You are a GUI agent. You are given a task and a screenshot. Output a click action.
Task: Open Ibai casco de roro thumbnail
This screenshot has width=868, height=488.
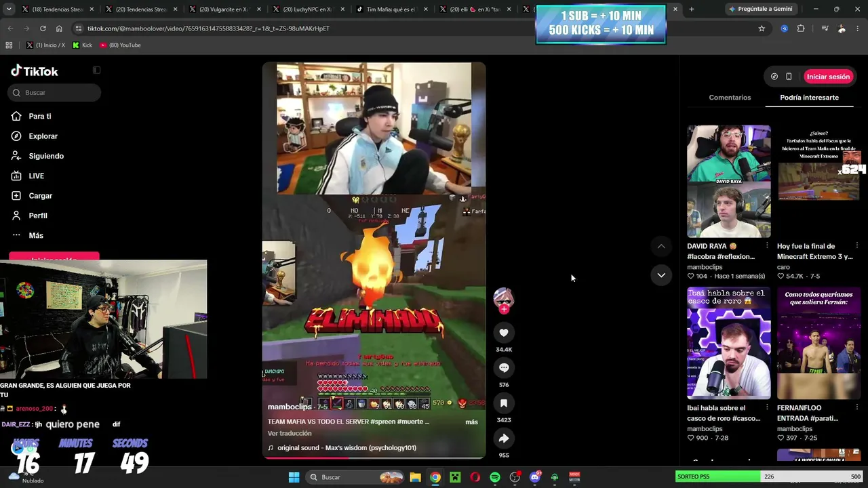pyautogui.click(x=729, y=343)
